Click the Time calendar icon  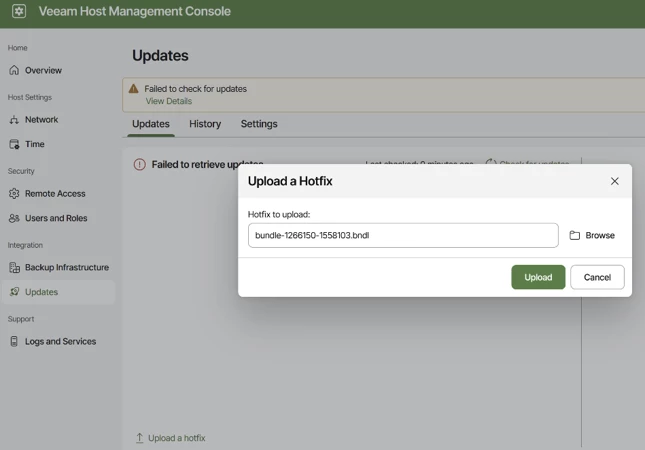pos(14,144)
